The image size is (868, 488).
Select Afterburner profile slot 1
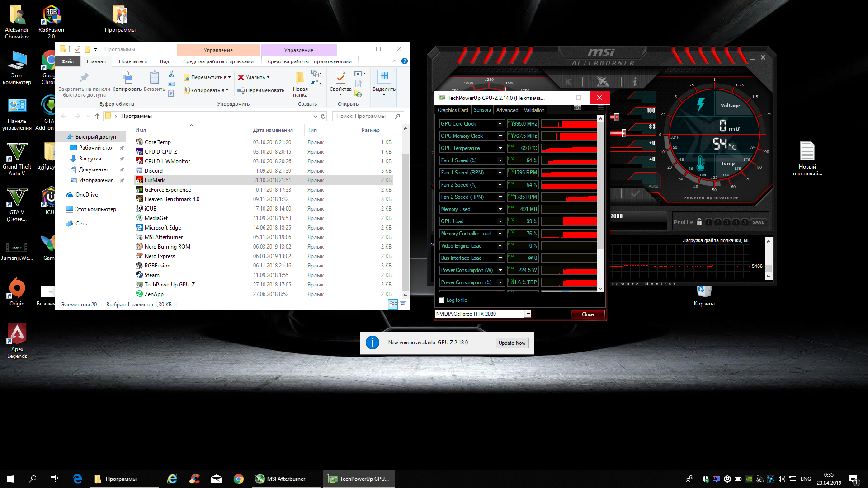pos(708,222)
